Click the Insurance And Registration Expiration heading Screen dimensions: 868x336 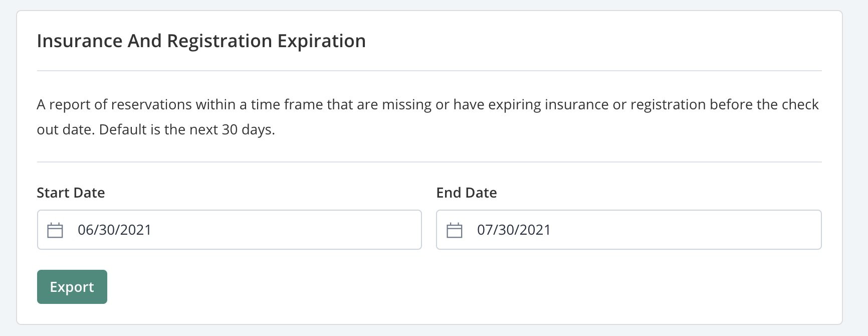pos(201,41)
